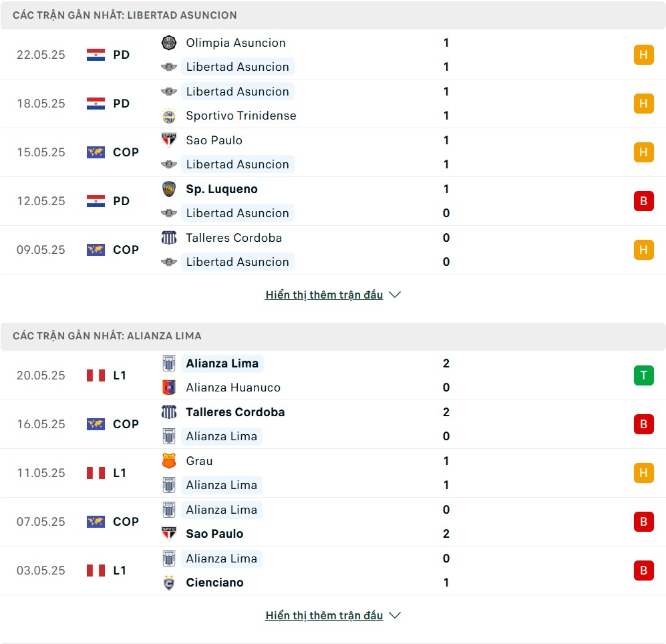
Task: Expand more Alianza Lima matches chevron
Action: [395, 615]
